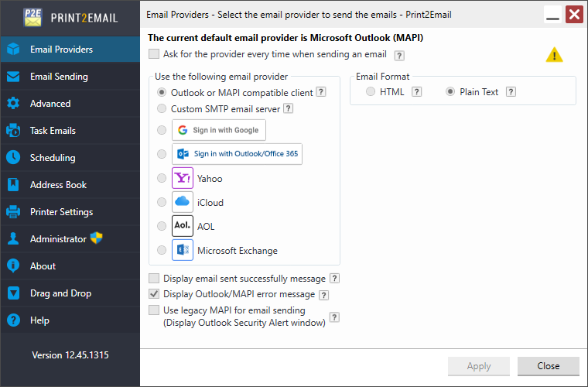This screenshot has width=588, height=387.
Task: Go to Printer Settings section
Action: point(70,212)
